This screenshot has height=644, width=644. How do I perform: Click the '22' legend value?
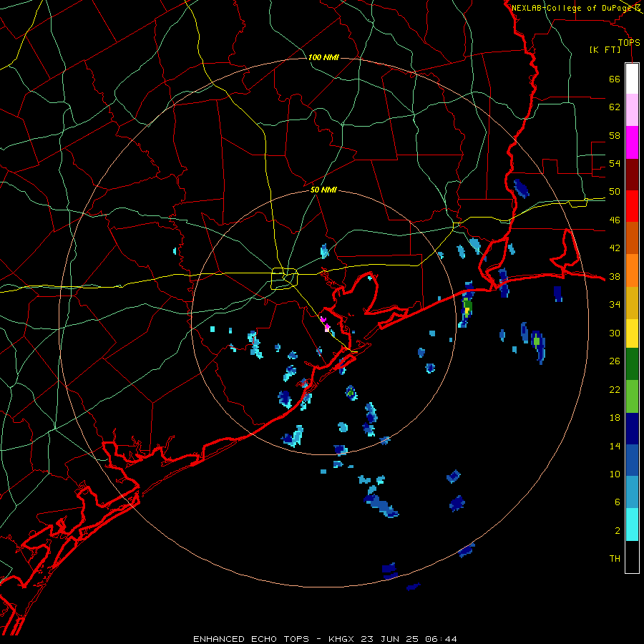[615, 390]
